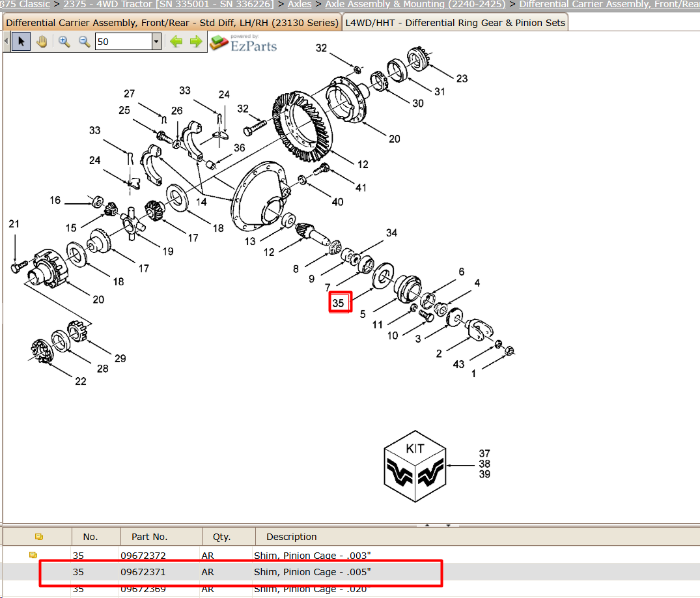
Task: Click callout number 13 below the carrier housing
Action: [250, 242]
